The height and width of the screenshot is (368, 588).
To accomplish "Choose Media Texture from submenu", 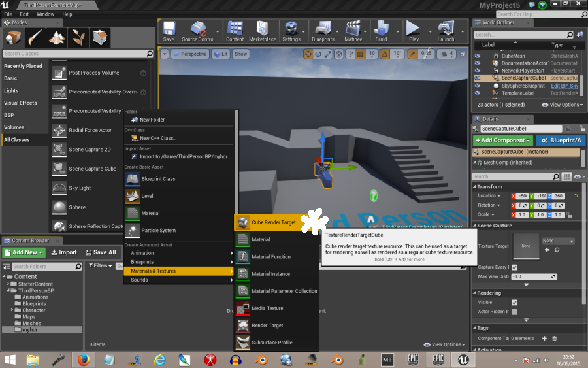I will pyautogui.click(x=277, y=309).
